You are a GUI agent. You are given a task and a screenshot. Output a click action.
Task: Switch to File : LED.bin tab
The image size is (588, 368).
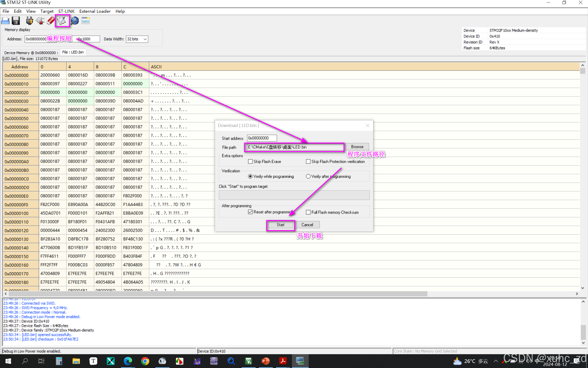point(73,52)
